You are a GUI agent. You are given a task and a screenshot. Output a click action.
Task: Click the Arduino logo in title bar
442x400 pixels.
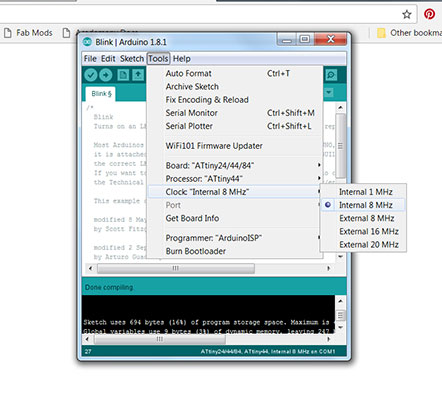88,42
